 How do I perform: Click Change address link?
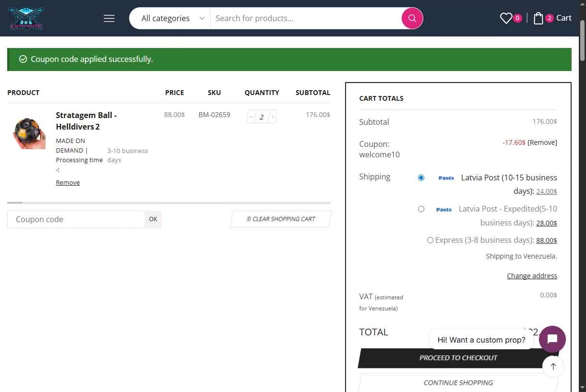[x=532, y=276]
